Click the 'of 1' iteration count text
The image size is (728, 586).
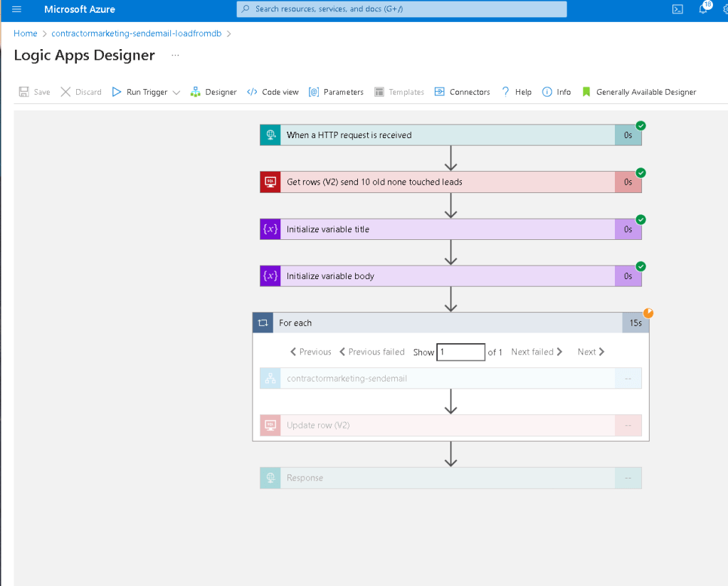click(495, 352)
